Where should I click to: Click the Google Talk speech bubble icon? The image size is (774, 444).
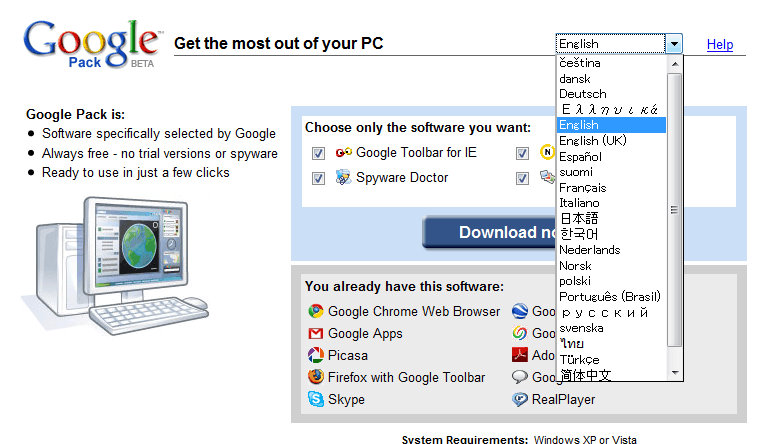click(520, 377)
